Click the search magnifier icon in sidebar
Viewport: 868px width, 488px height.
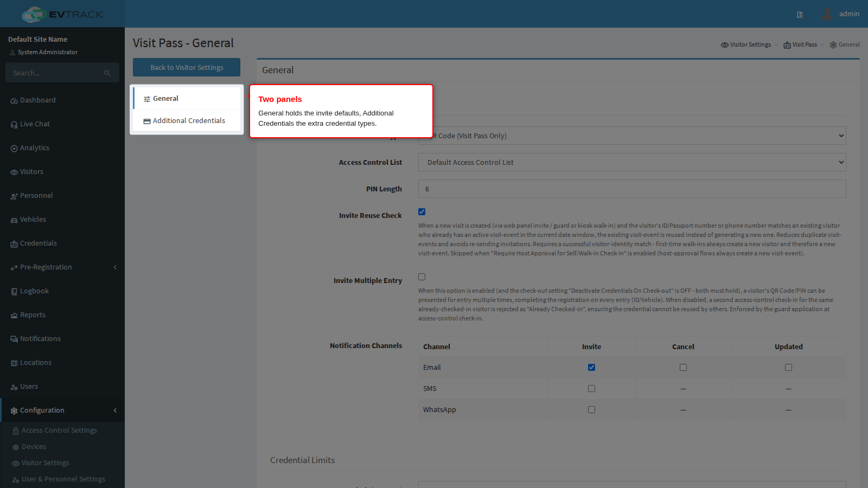107,73
